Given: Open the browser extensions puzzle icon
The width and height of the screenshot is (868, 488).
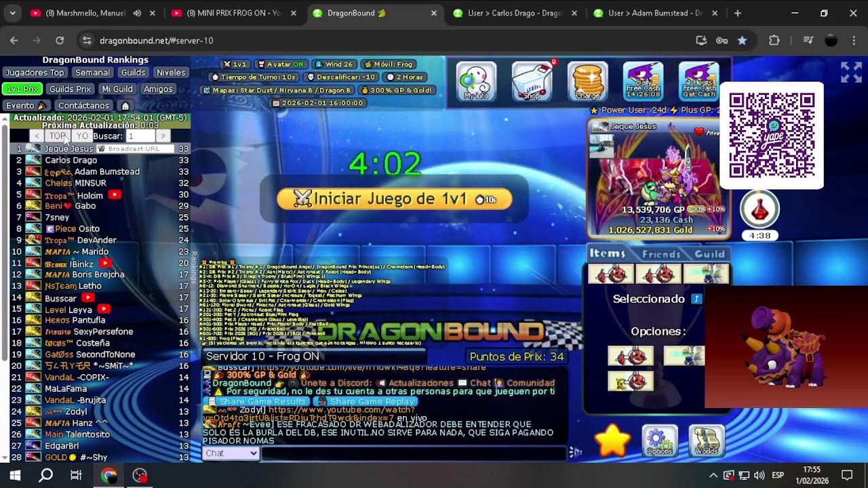Looking at the screenshot, I should (774, 41).
